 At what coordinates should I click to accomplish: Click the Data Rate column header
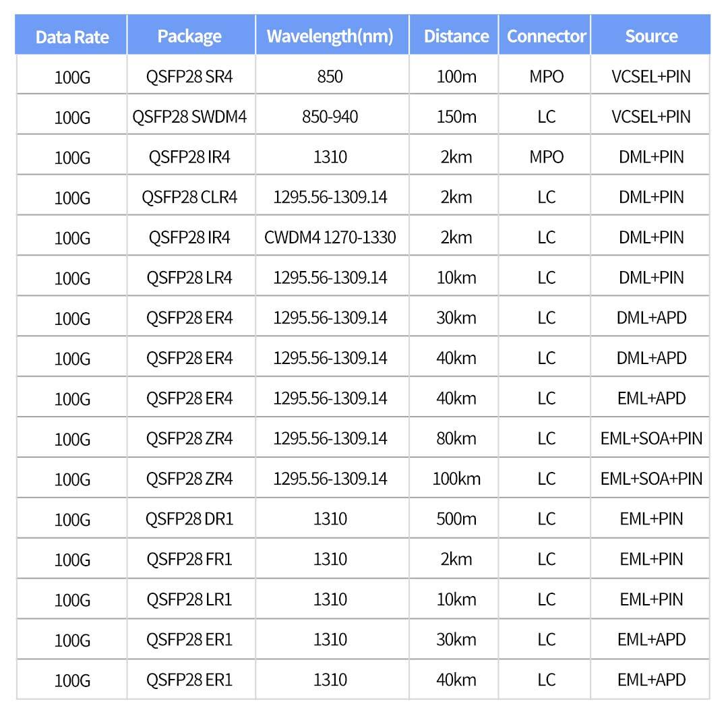coord(72,36)
